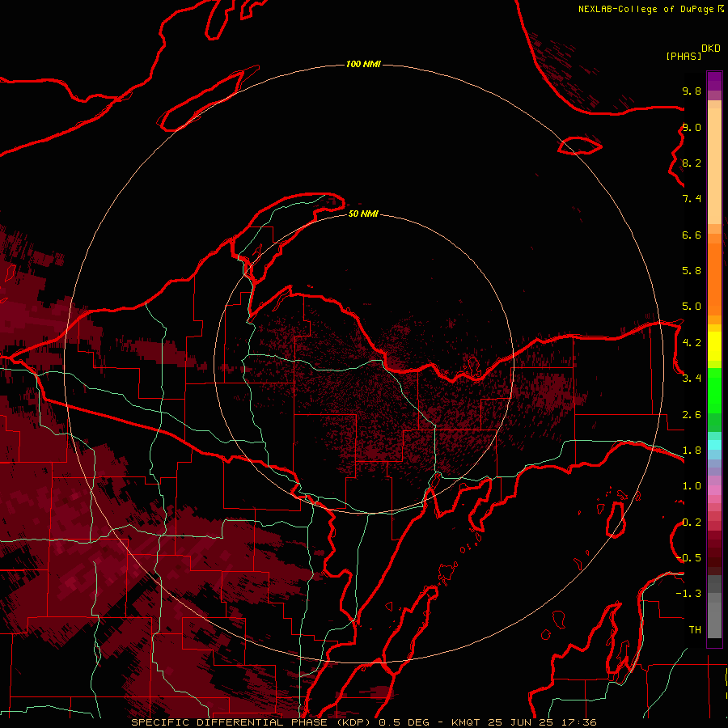Pick the cyan color bar segment
Image resolution: width=728 pixels, height=728 pixels.
[714, 445]
